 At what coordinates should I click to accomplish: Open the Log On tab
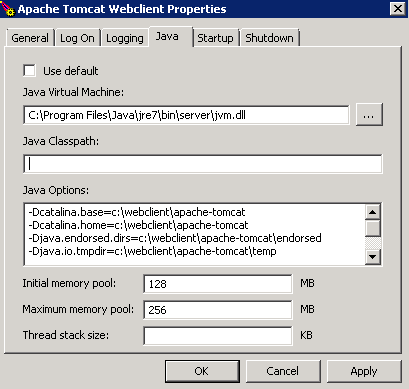77,38
